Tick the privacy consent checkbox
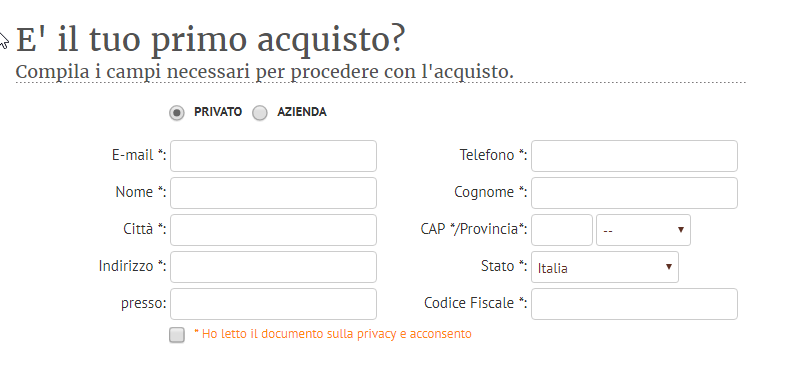This screenshot has width=792, height=367. pos(177,335)
